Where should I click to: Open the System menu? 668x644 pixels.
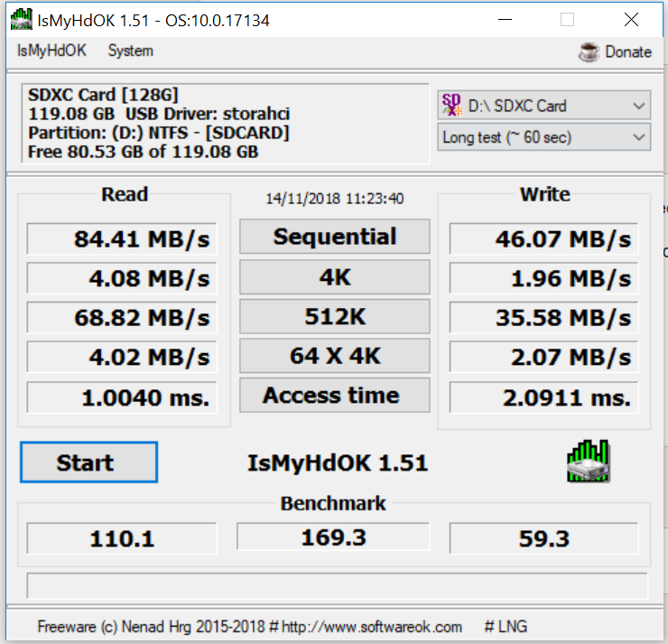[130, 51]
